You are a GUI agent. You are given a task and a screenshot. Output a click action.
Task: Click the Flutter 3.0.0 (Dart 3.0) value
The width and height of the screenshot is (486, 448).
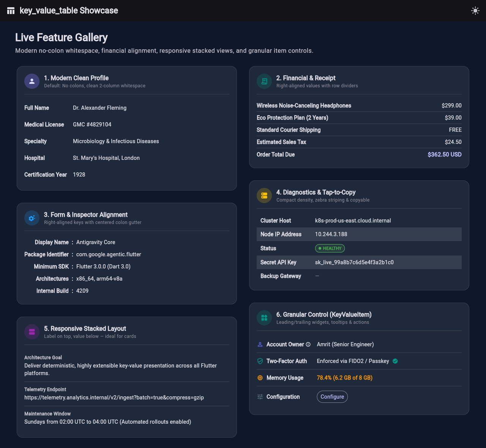[103, 267]
